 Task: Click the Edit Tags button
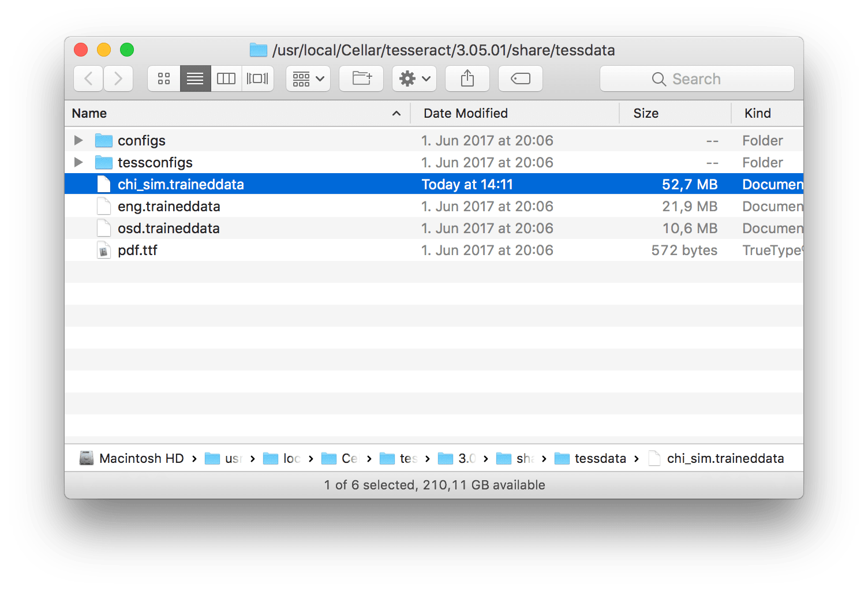pyautogui.click(x=520, y=78)
